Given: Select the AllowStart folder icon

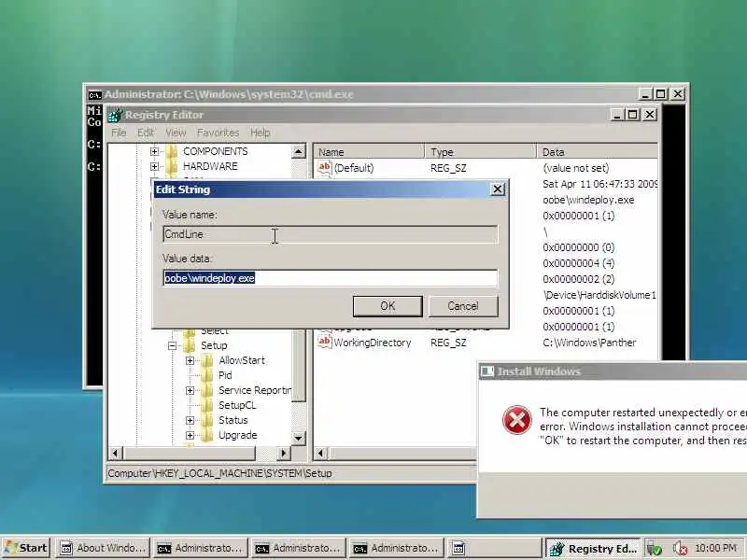Looking at the screenshot, I should pyautogui.click(x=206, y=360).
